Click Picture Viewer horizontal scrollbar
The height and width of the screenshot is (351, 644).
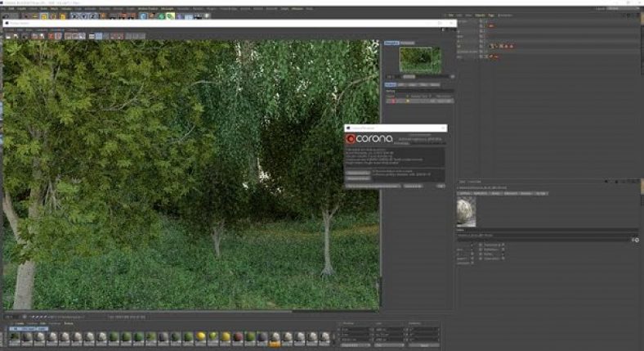[x=148, y=312]
